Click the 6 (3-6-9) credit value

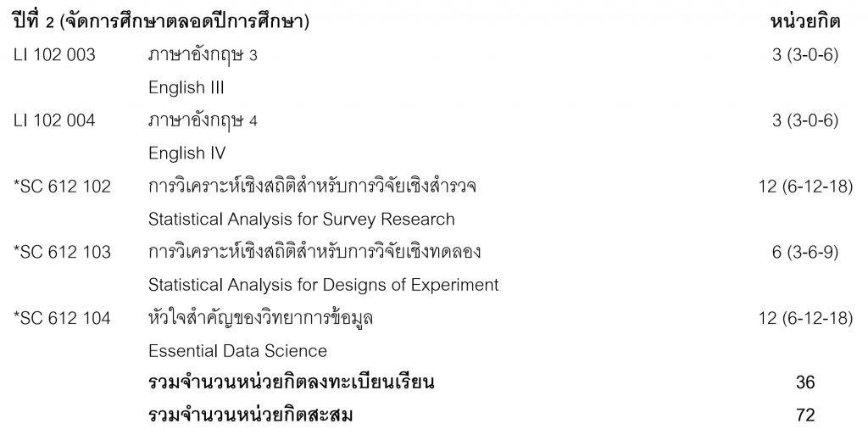804,252
